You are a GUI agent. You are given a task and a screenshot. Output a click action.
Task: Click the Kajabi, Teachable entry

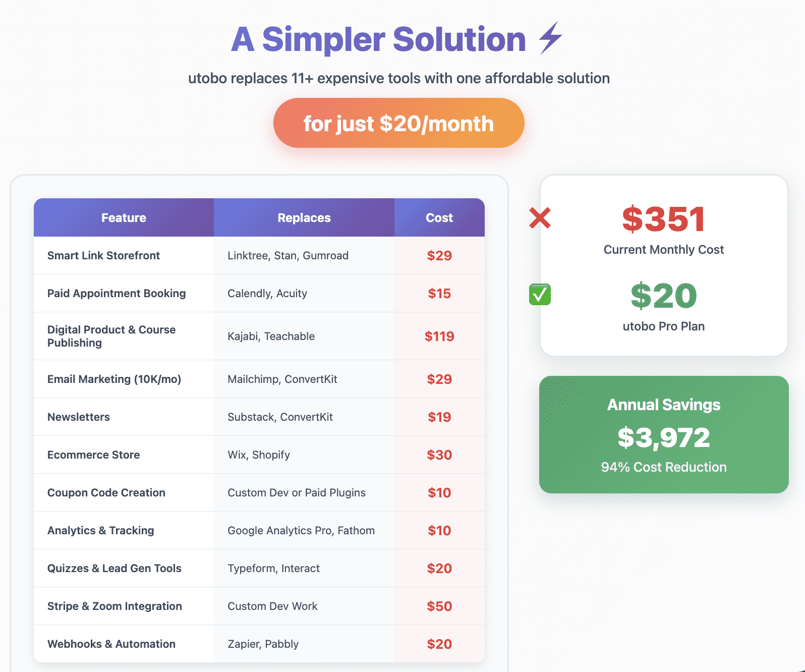pos(271,336)
